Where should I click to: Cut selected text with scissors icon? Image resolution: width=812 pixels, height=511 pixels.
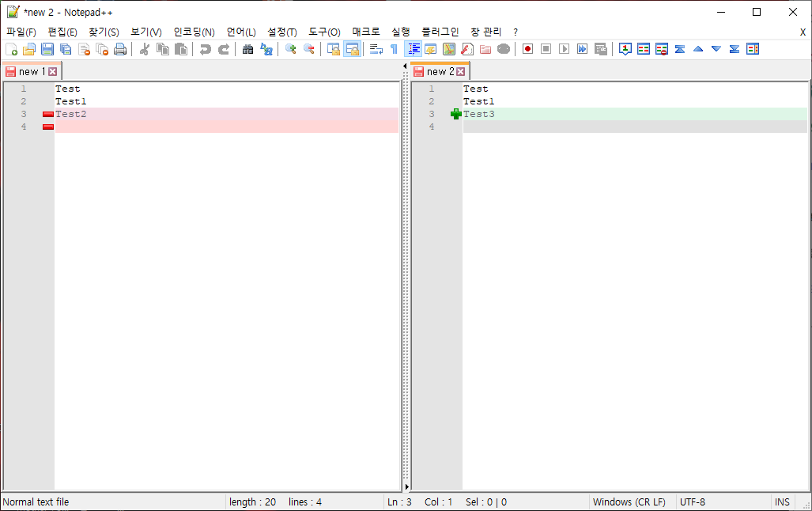[145, 49]
